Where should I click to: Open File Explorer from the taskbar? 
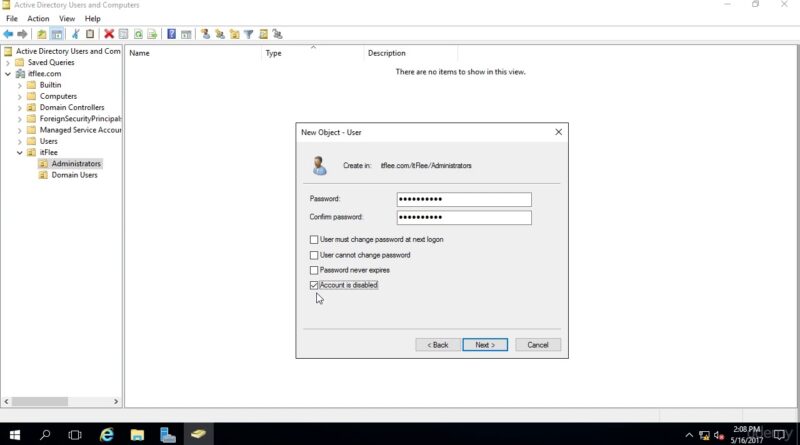tap(137, 435)
